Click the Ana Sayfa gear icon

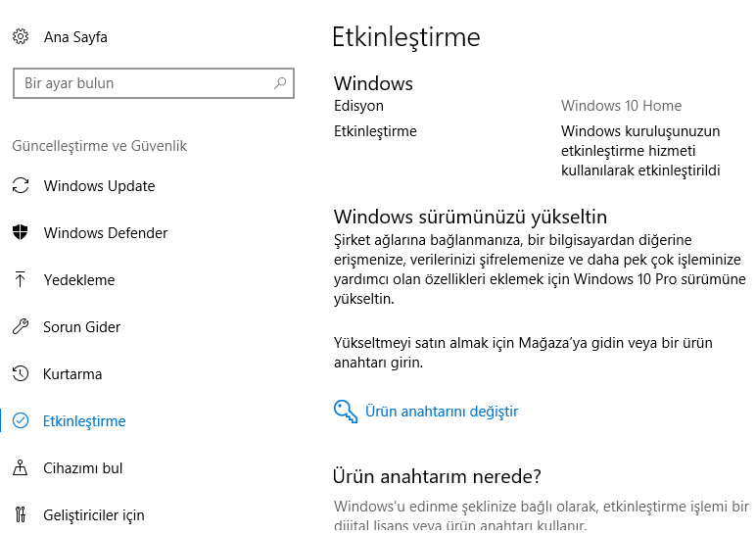coord(21,37)
